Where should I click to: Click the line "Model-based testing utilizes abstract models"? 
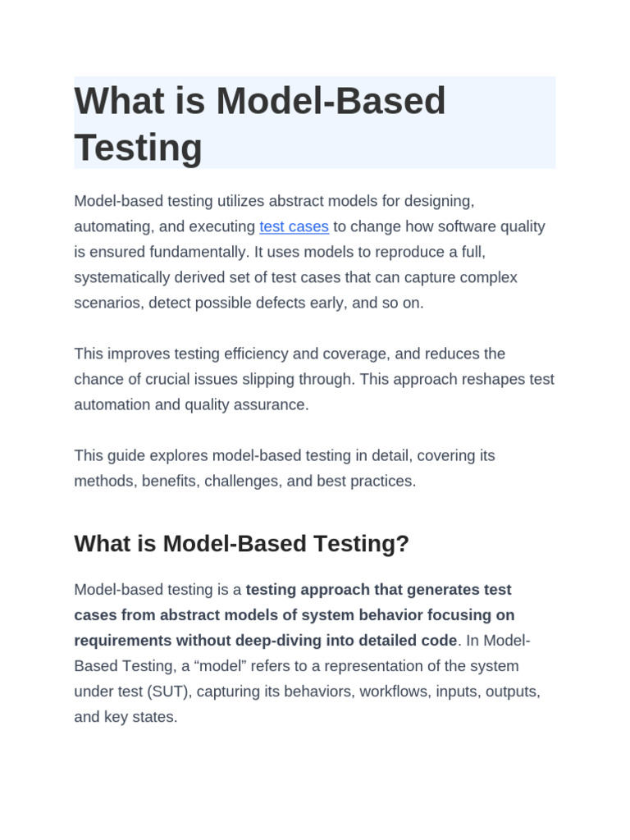pyautogui.click(x=274, y=201)
